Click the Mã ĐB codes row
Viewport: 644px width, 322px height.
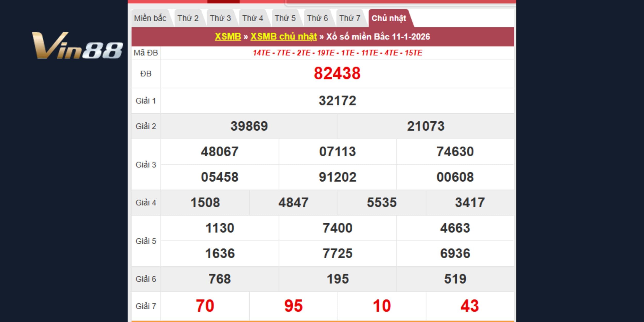(337, 53)
